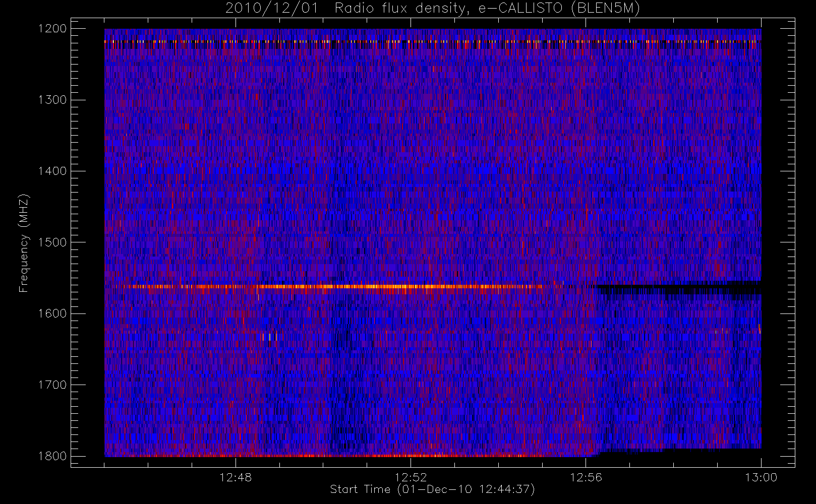This screenshot has height=504, width=816.
Task: Click the dotted yellow interference line near 1220 MHz
Action: [433, 42]
